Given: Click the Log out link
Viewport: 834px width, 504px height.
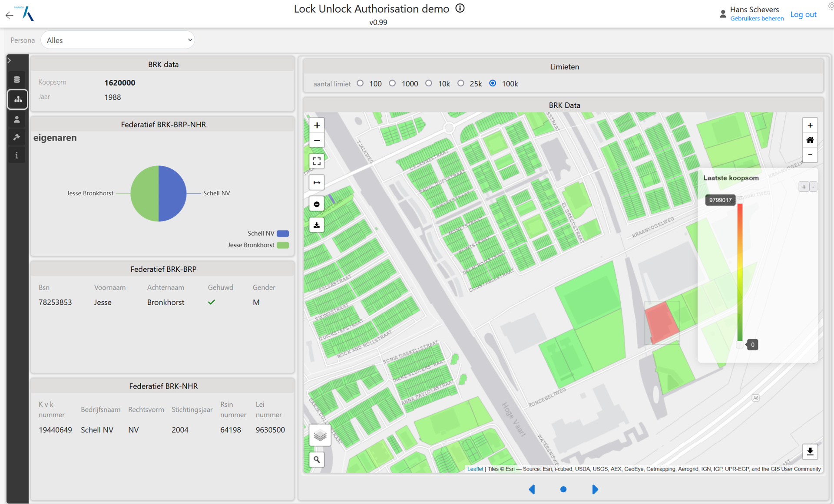Looking at the screenshot, I should point(803,14).
